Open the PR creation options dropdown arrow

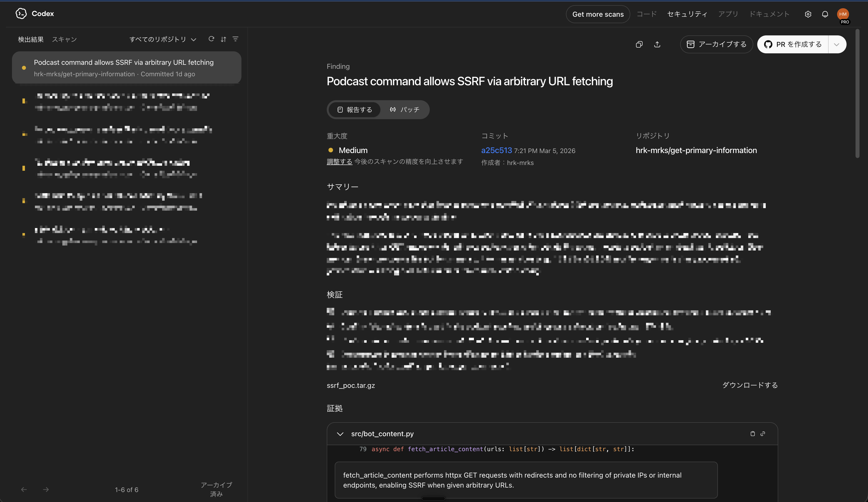838,44
